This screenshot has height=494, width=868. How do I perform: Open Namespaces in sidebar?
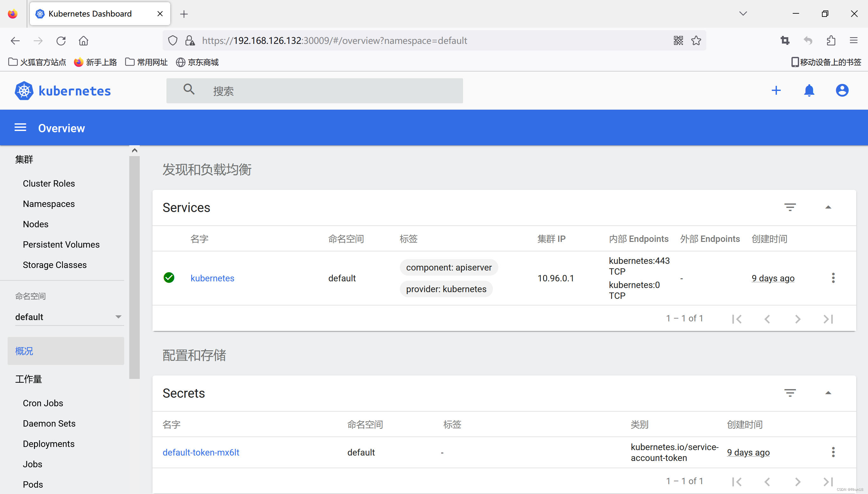pos(49,204)
